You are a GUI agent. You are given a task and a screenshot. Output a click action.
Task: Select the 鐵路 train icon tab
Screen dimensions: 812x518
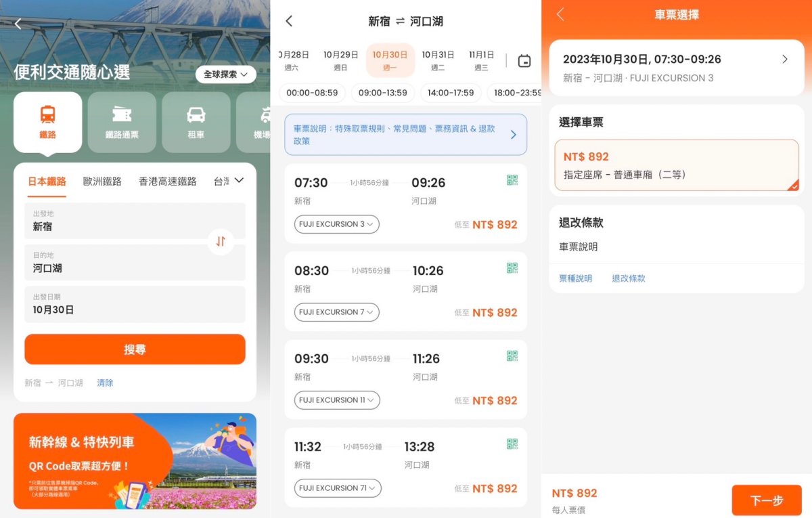coord(47,122)
